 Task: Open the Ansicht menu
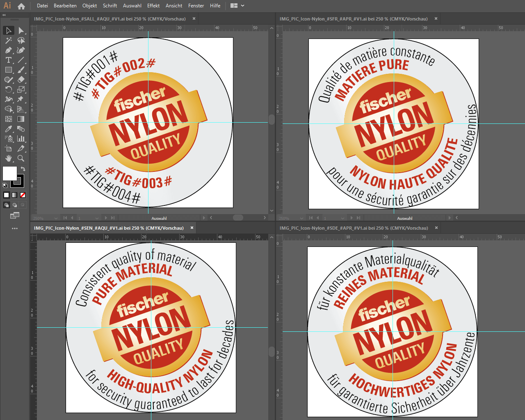point(174,6)
